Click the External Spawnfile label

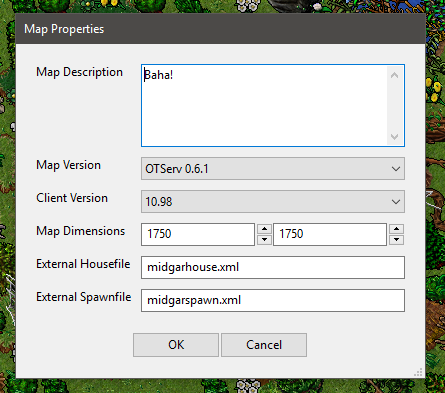click(x=84, y=297)
